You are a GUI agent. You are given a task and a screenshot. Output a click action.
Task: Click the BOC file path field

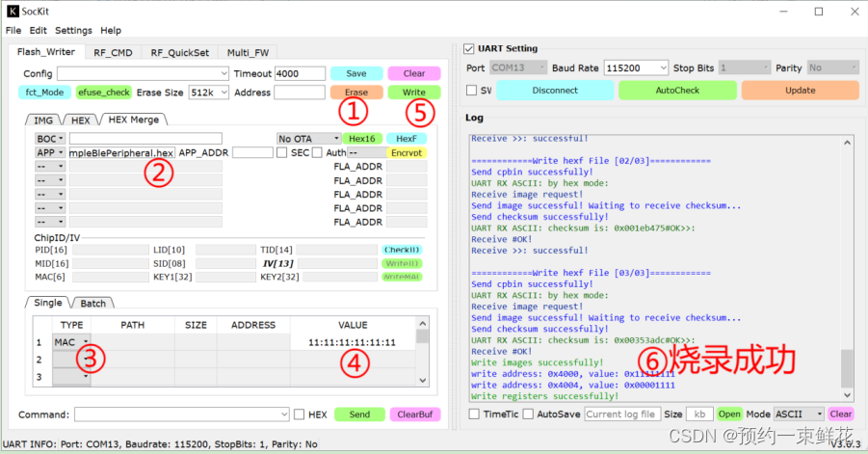pos(145,139)
